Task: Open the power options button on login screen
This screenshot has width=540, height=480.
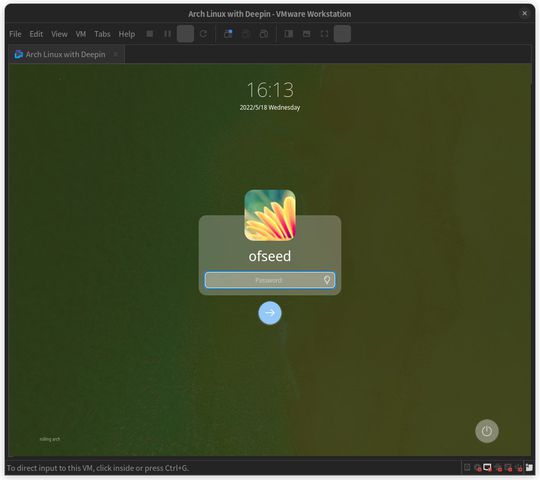Action: pyautogui.click(x=487, y=431)
